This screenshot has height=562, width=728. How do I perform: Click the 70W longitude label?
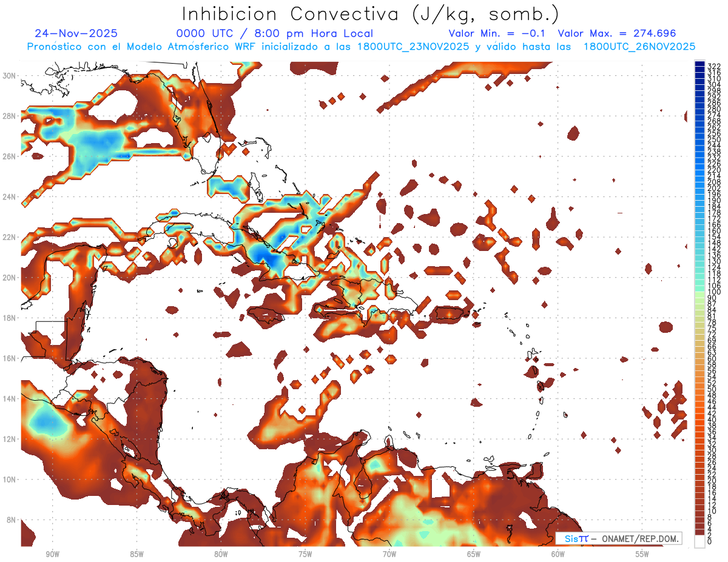click(389, 554)
